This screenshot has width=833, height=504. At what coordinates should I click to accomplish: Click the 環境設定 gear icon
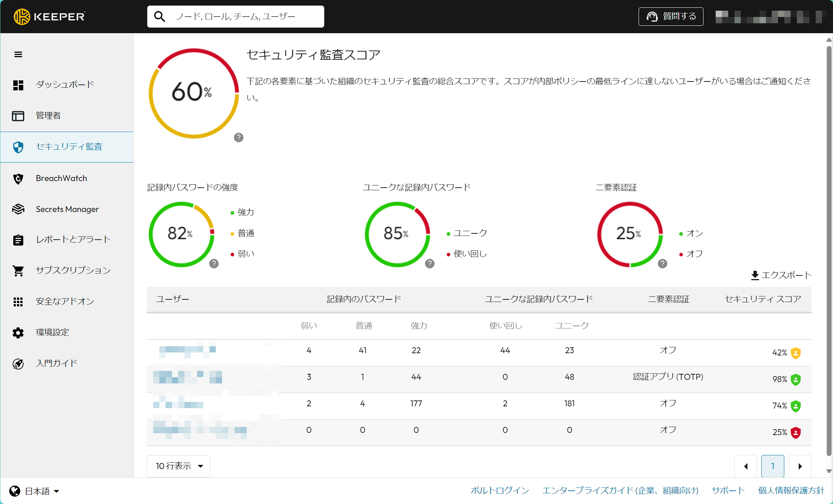pos(18,333)
